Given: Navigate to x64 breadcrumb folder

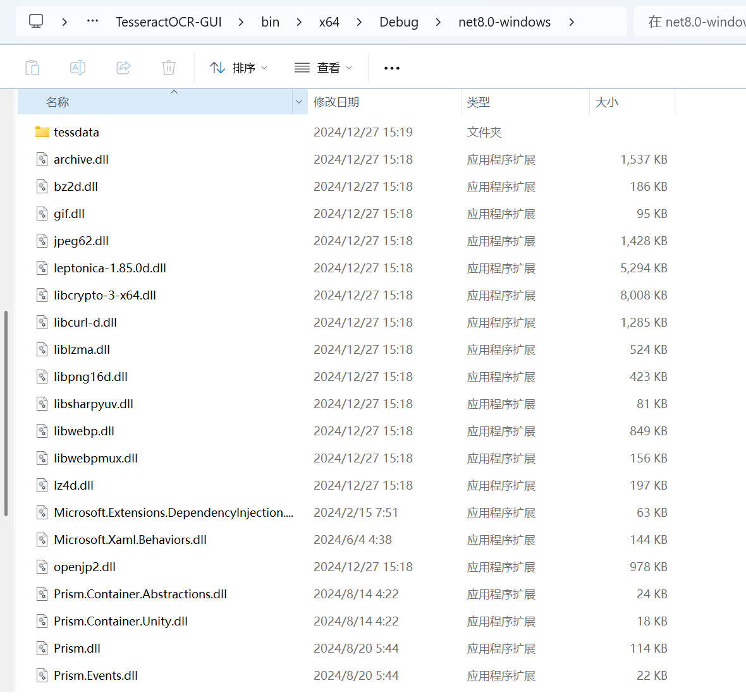Looking at the screenshot, I should [329, 22].
